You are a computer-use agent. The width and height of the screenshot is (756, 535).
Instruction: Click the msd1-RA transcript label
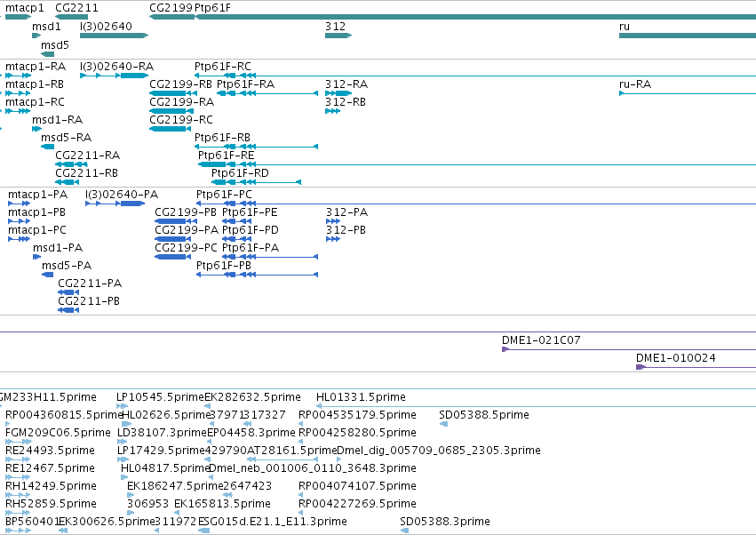pos(58,120)
